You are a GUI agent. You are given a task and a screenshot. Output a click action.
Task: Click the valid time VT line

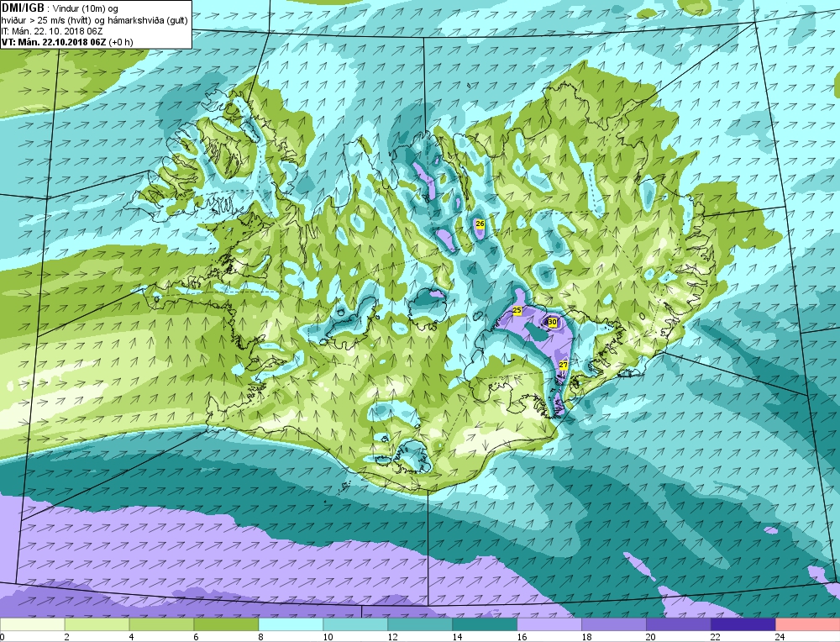coord(67,42)
